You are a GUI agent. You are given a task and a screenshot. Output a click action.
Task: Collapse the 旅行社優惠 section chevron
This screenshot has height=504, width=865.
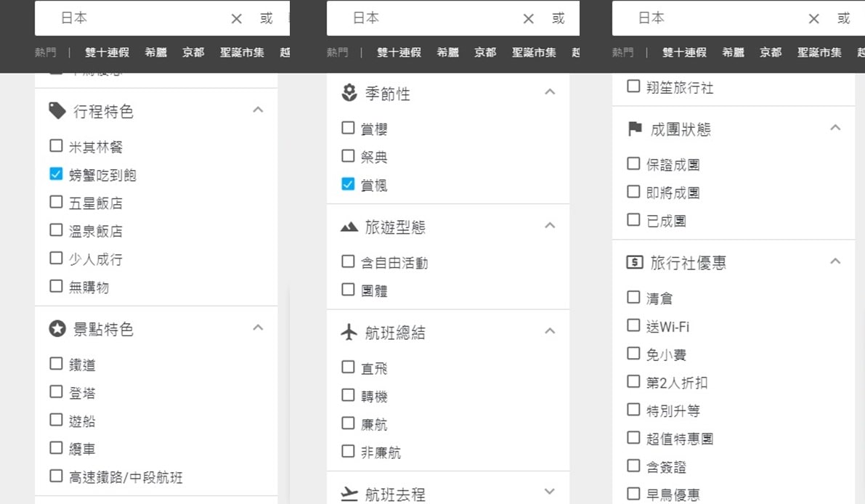(835, 261)
